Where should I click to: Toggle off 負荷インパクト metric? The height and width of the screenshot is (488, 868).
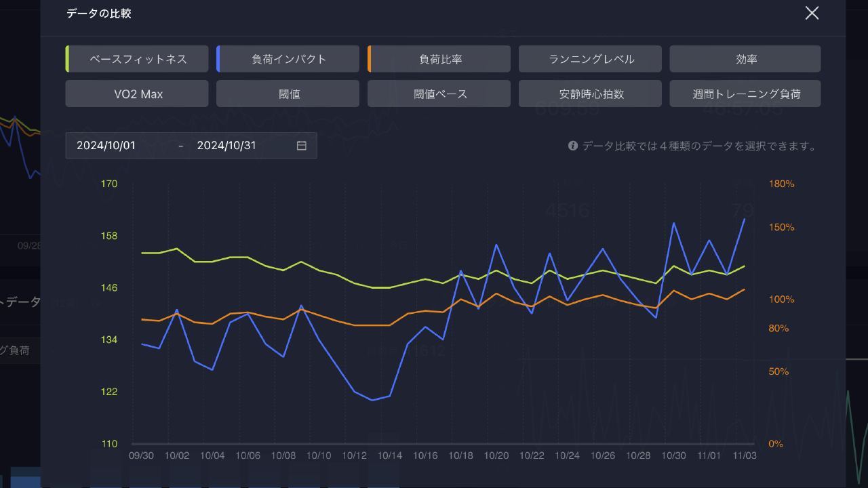click(288, 59)
